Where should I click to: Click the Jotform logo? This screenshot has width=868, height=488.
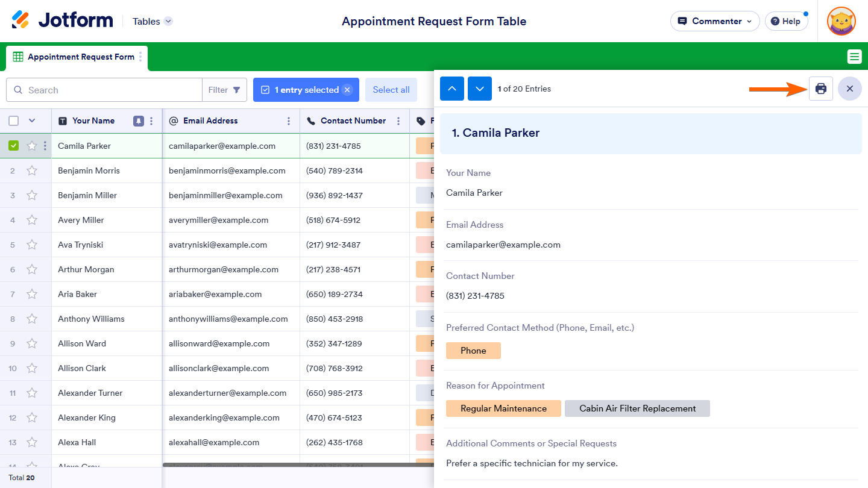tap(63, 20)
